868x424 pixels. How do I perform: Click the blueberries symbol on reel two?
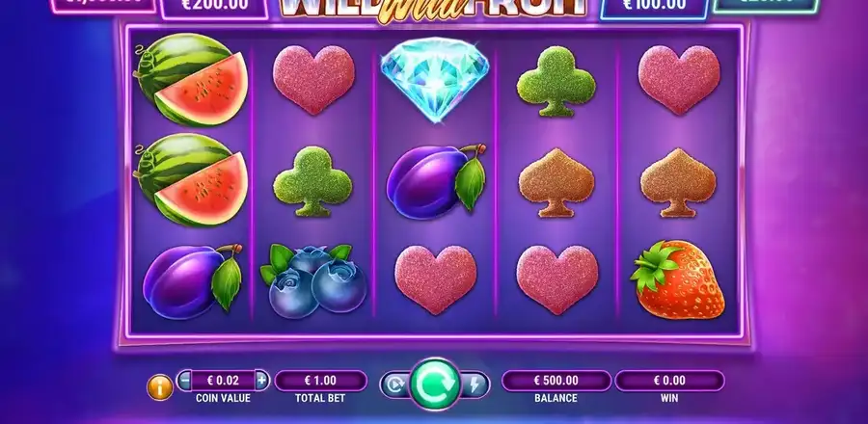[x=313, y=280]
